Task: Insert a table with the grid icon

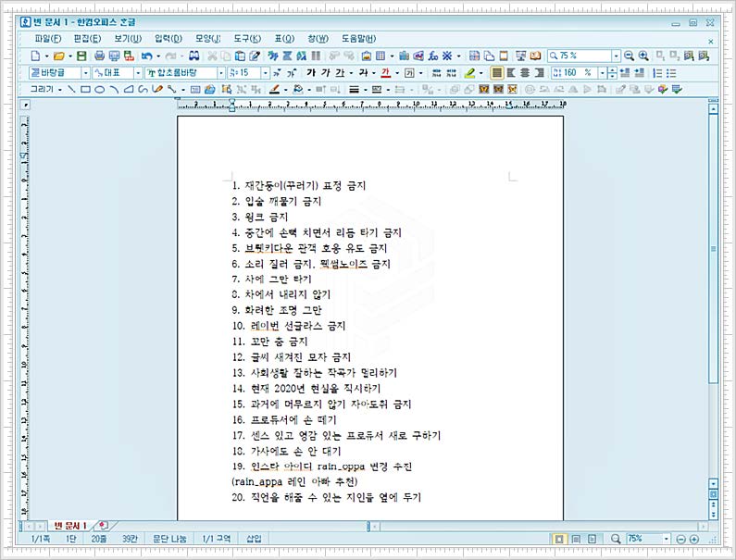Action: pyautogui.click(x=380, y=56)
